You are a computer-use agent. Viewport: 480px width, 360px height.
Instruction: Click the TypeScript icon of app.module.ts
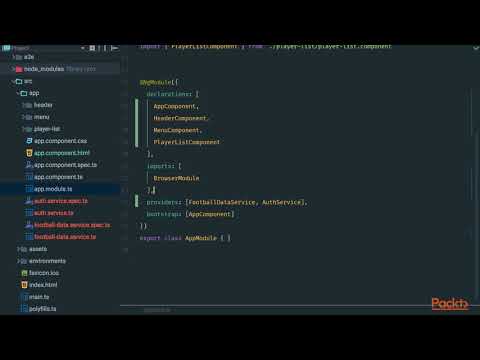[x=29, y=189]
